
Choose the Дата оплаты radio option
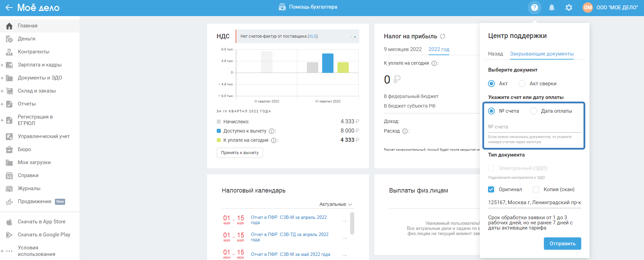(533, 111)
